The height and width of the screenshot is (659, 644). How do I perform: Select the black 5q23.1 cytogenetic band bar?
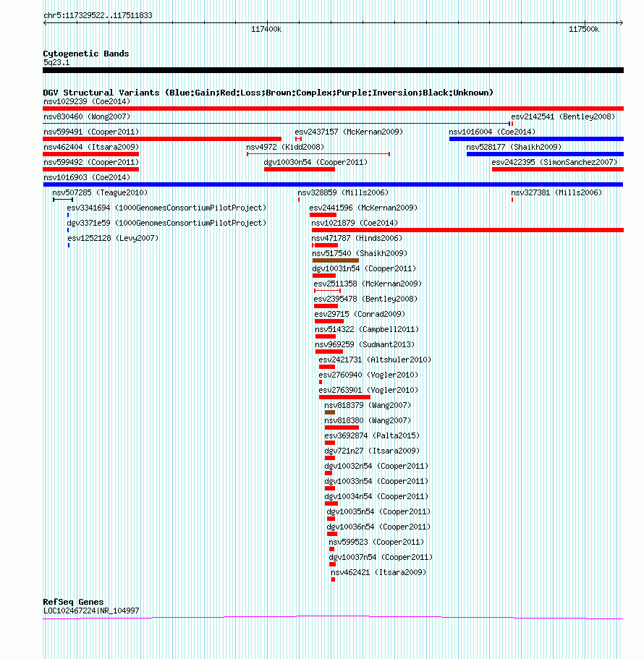(x=333, y=70)
